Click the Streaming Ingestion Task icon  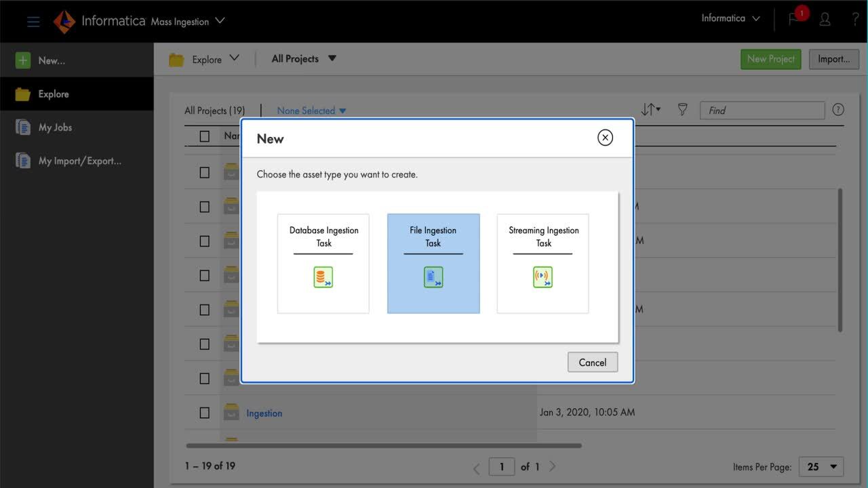542,277
